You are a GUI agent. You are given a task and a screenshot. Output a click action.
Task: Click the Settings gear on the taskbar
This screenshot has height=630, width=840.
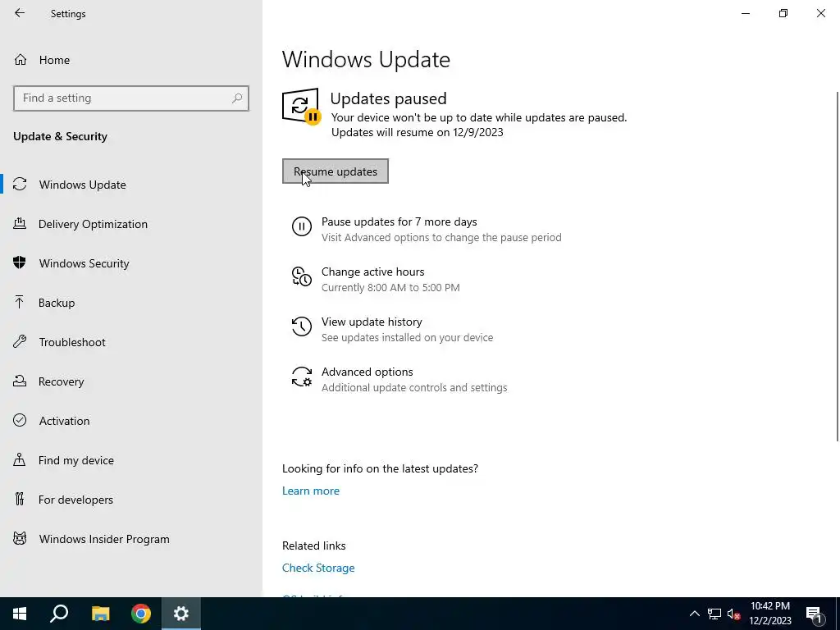coord(181,614)
